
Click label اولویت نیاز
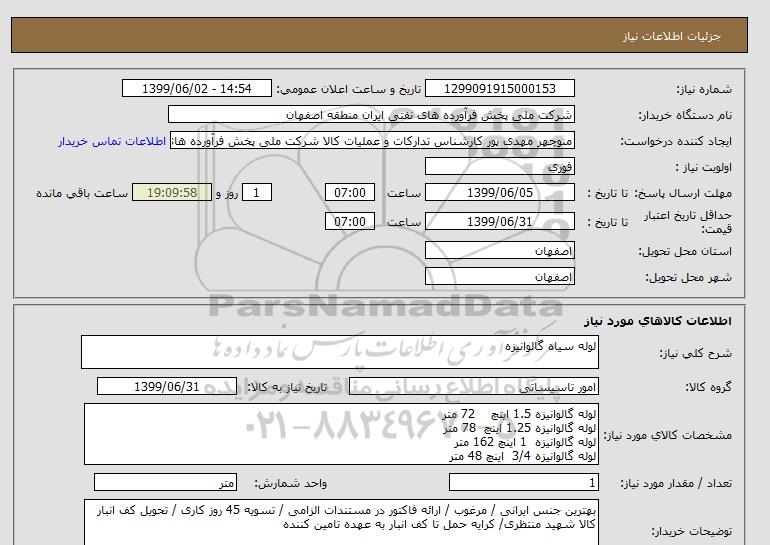click(x=704, y=167)
